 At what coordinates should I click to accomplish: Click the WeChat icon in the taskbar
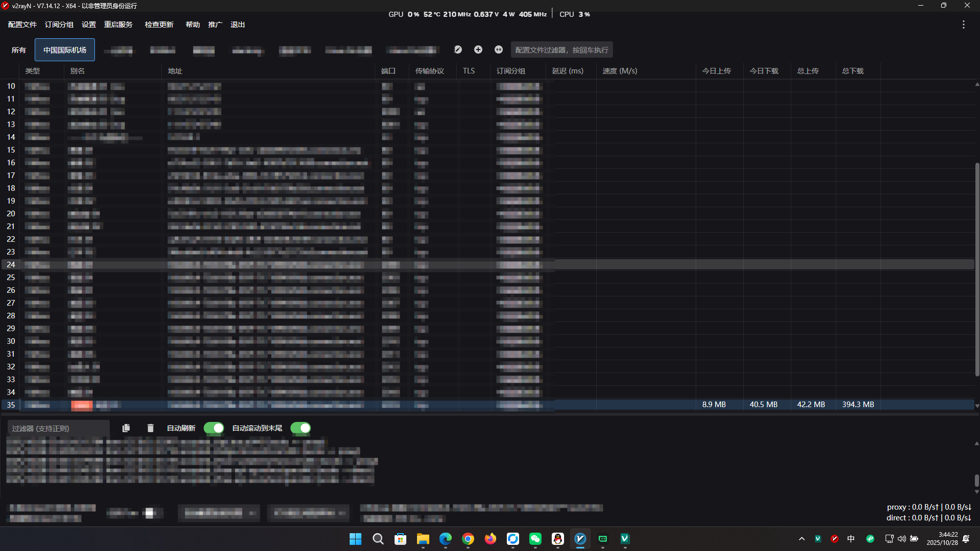(x=535, y=539)
